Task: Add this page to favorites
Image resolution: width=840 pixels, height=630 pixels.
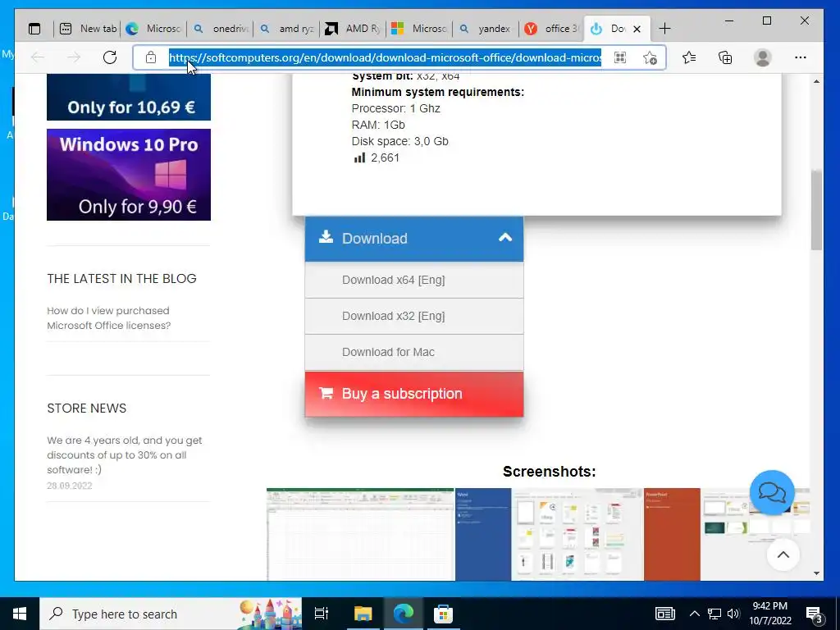Action: point(651,57)
